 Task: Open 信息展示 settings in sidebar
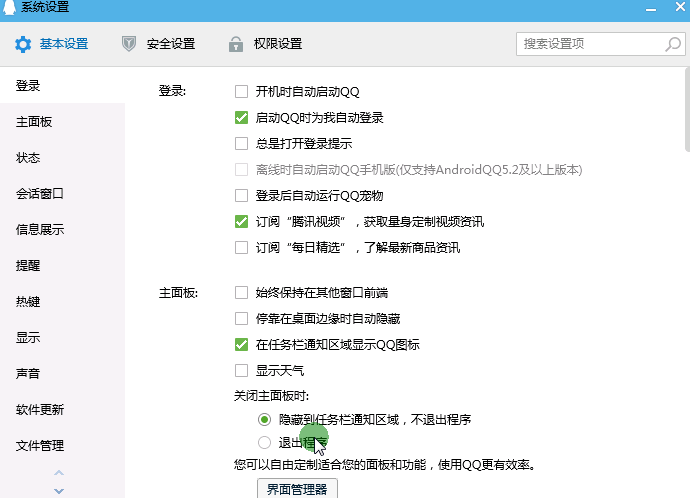point(62,230)
